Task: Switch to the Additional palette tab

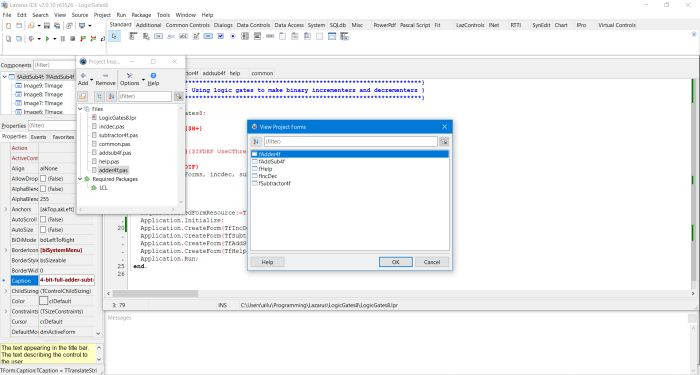Action: pyautogui.click(x=148, y=25)
